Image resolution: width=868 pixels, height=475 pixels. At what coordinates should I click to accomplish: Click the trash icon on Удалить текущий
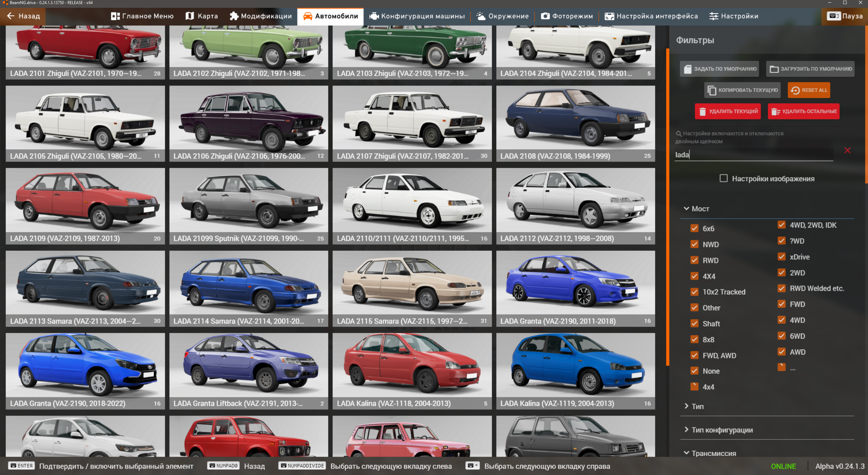[702, 111]
